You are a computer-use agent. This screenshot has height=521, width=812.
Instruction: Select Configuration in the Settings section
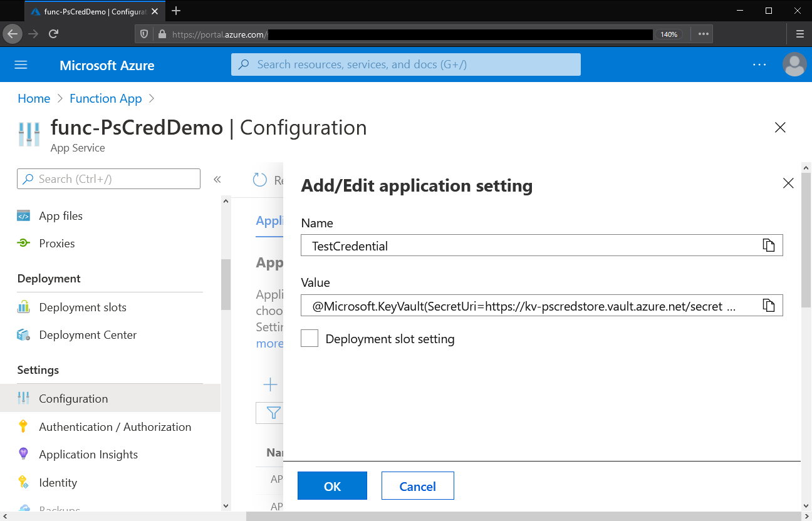tap(110, 399)
